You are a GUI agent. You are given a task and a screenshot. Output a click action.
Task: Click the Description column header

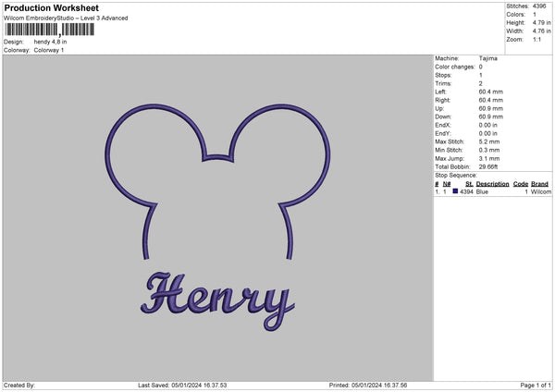click(492, 184)
